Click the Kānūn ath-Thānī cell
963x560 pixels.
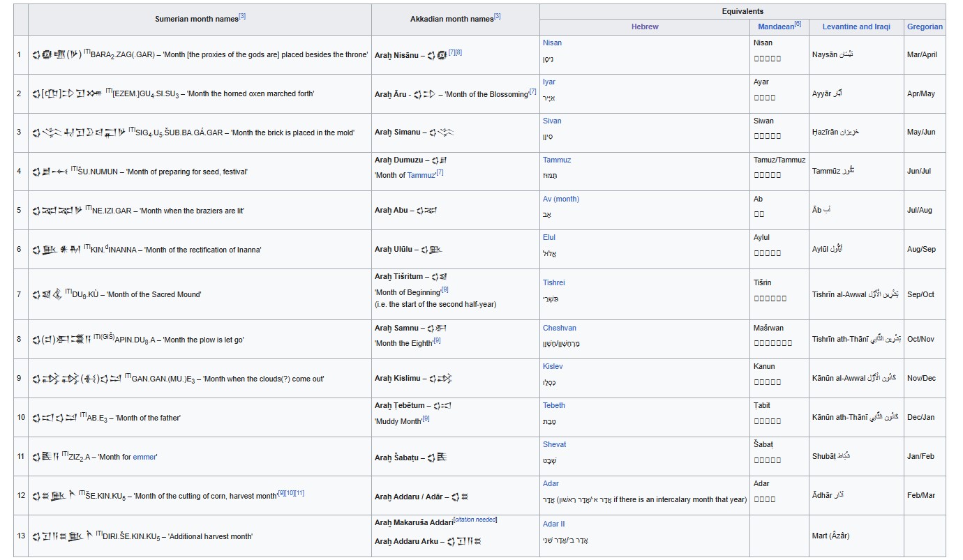point(856,418)
